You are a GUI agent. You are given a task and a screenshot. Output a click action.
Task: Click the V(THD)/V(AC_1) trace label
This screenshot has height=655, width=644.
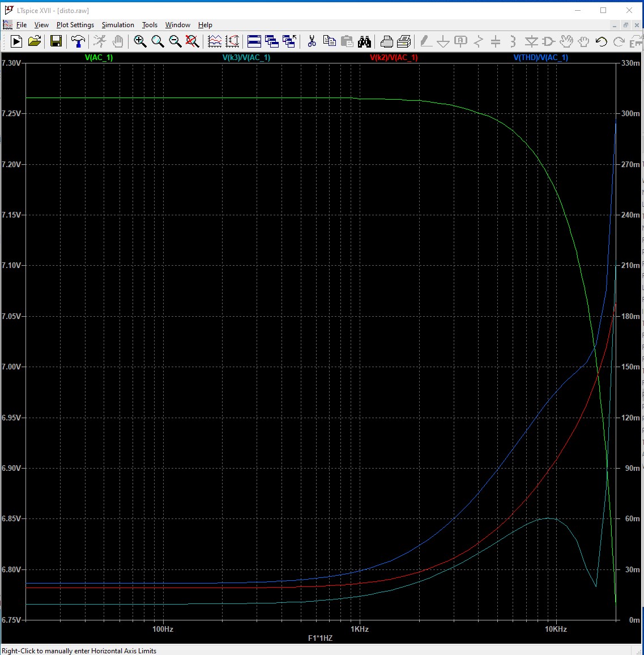click(540, 57)
